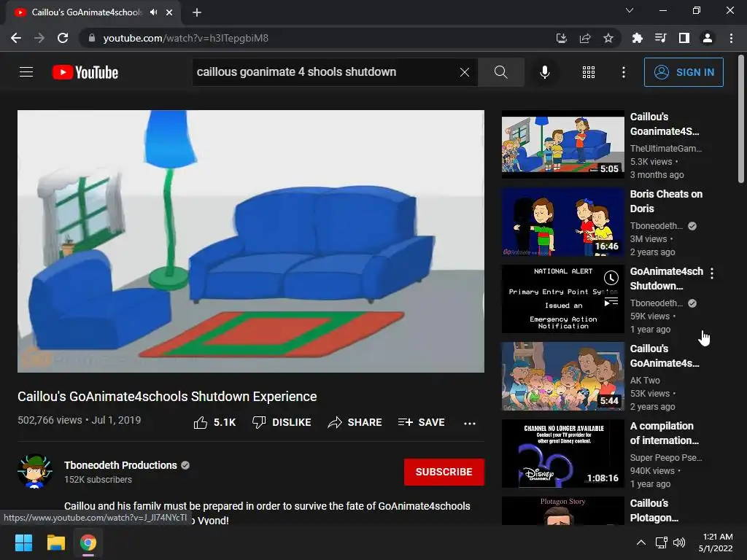Open the SHARE dialog
The image size is (747, 560).
click(x=355, y=422)
